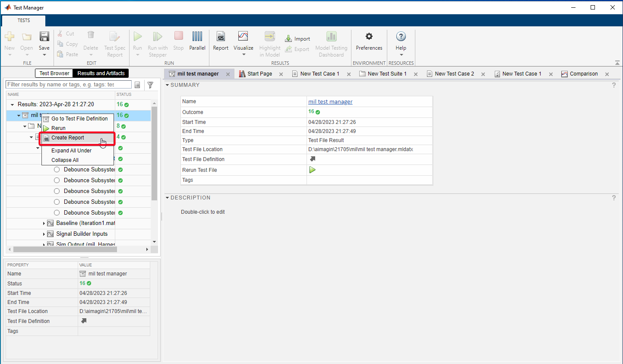The width and height of the screenshot is (623, 364).
Task: Choose Expand All Under
Action: click(78, 151)
